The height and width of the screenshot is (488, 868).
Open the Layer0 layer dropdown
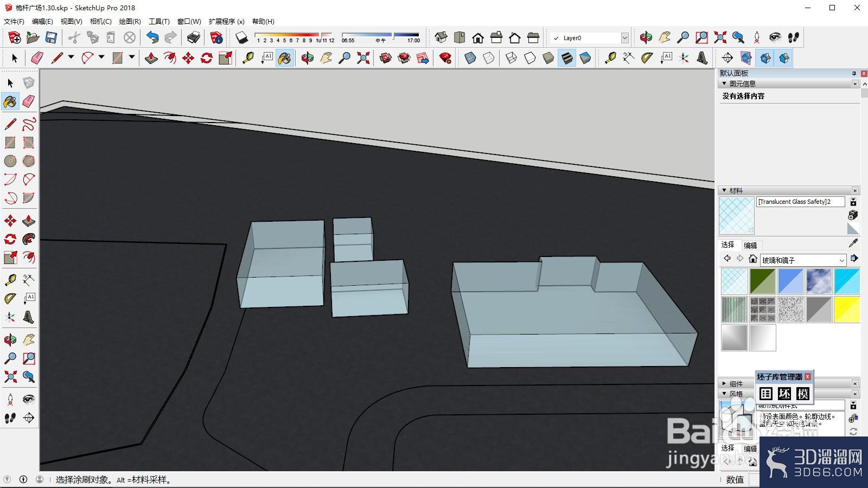tap(624, 38)
